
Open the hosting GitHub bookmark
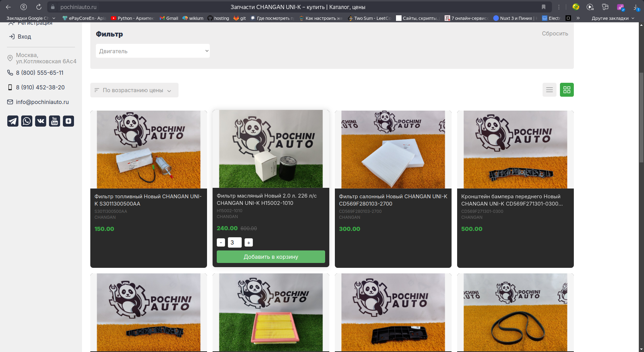click(x=218, y=18)
